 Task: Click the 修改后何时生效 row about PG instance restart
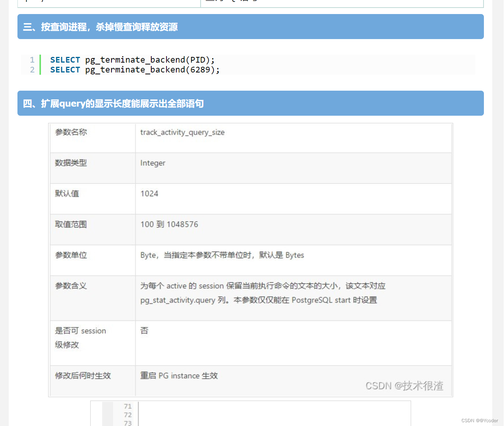tap(179, 376)
